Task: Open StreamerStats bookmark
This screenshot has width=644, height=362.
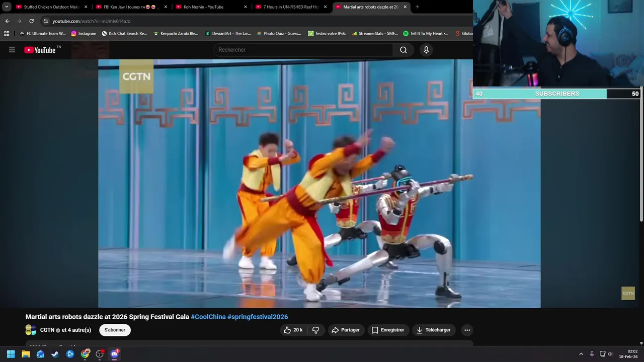Action: pos(374,34)
